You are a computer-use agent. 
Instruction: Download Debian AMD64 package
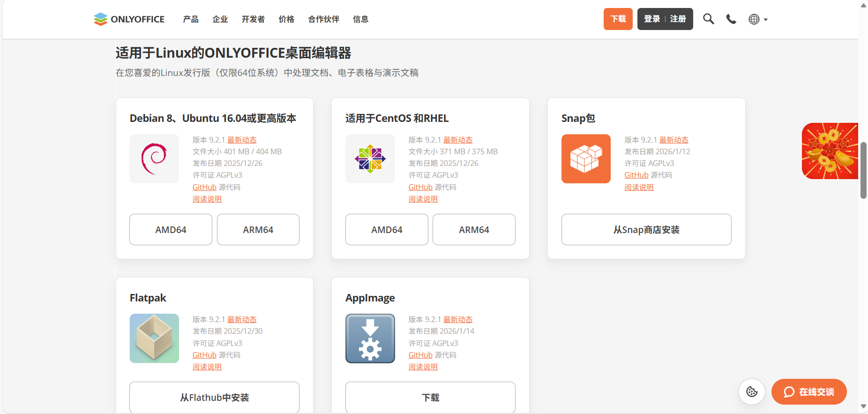(x=171, y=230)
